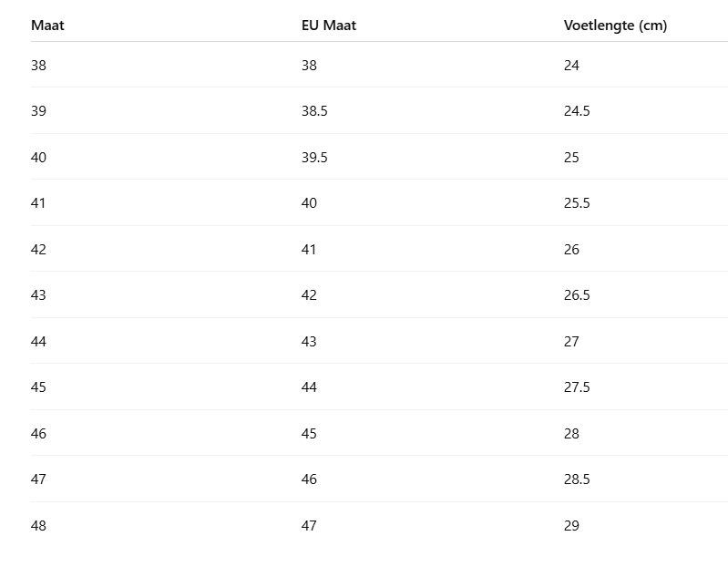Viewport: 728px width, 567px height.
Task: Select 43 in the first Maat column
Action: [x=38, y=295]
